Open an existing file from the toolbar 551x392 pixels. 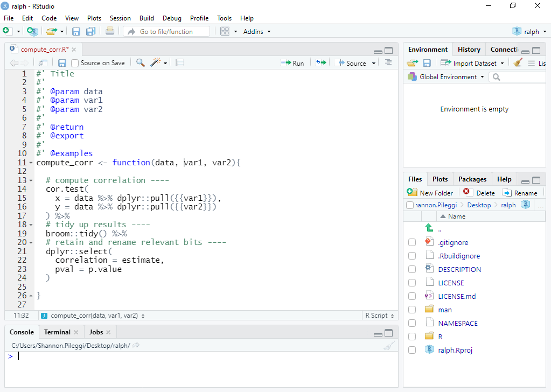pos(52,31)
